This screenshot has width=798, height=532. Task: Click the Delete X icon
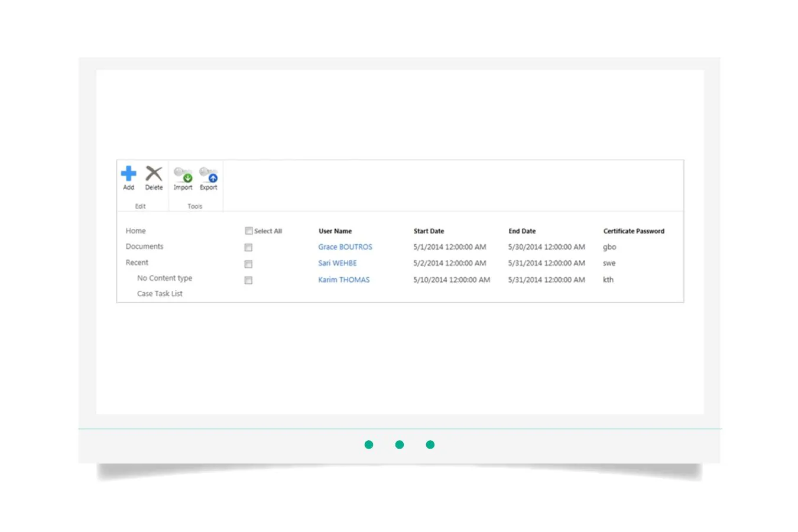pos(154,173)
